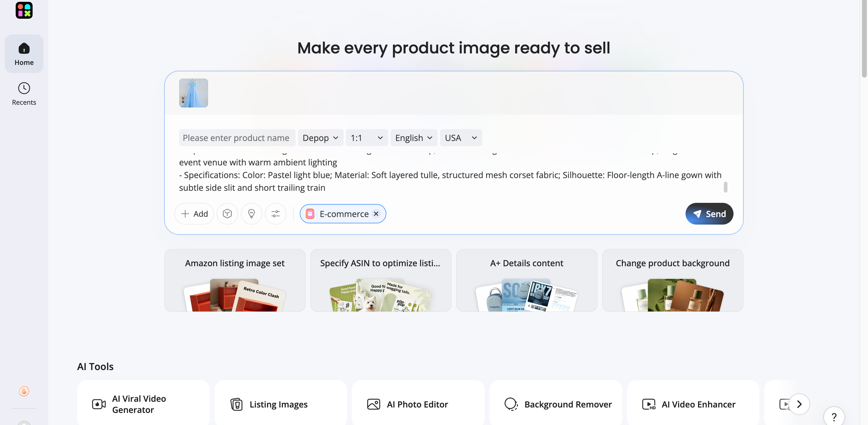Remove the E-commerce tag with X

376,214
